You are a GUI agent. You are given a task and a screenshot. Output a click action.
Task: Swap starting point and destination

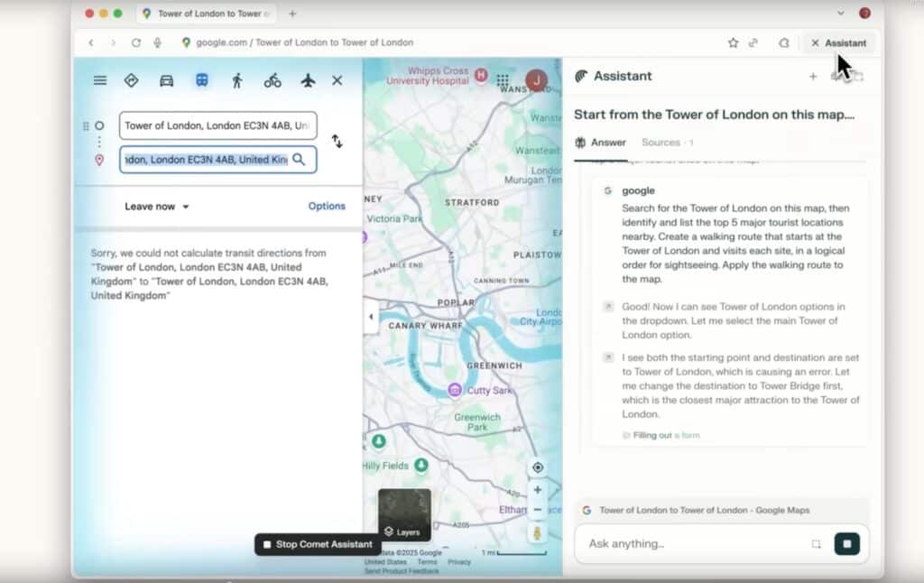click(337, 142)
